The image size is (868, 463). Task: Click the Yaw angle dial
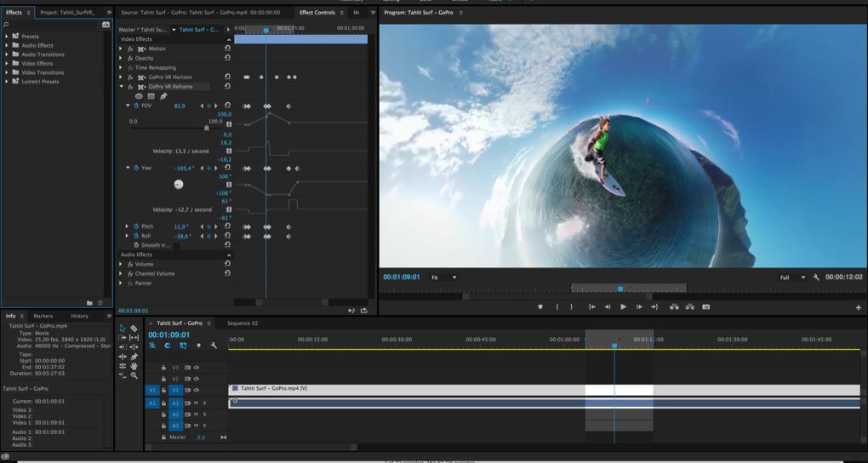(178, 185)
